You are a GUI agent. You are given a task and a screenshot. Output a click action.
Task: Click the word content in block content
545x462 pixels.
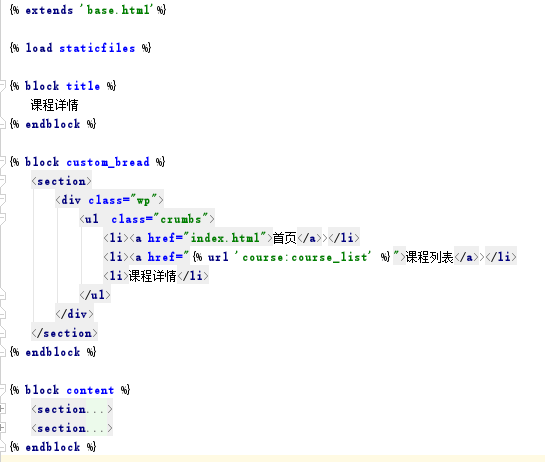tap(90, 390)
